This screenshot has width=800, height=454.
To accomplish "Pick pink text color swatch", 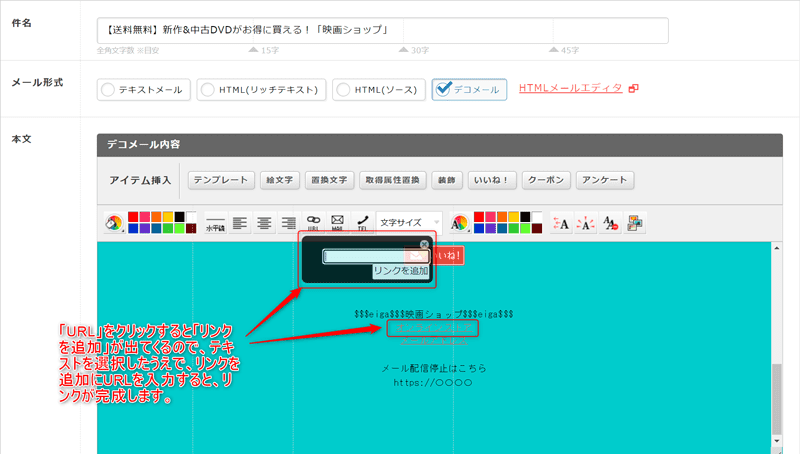I will tap(490, 217).
